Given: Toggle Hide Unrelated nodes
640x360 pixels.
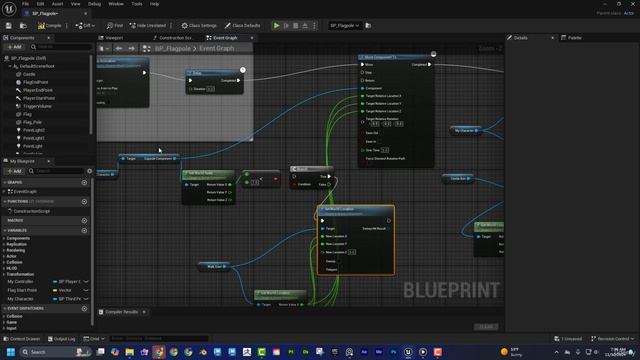Looking at the screenshot, I should point(148,26).
